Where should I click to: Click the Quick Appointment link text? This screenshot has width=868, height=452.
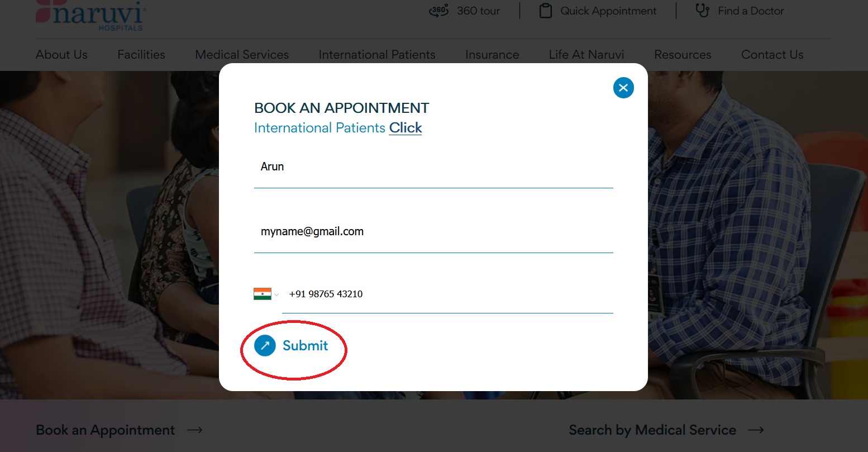[x=608, y=11]
